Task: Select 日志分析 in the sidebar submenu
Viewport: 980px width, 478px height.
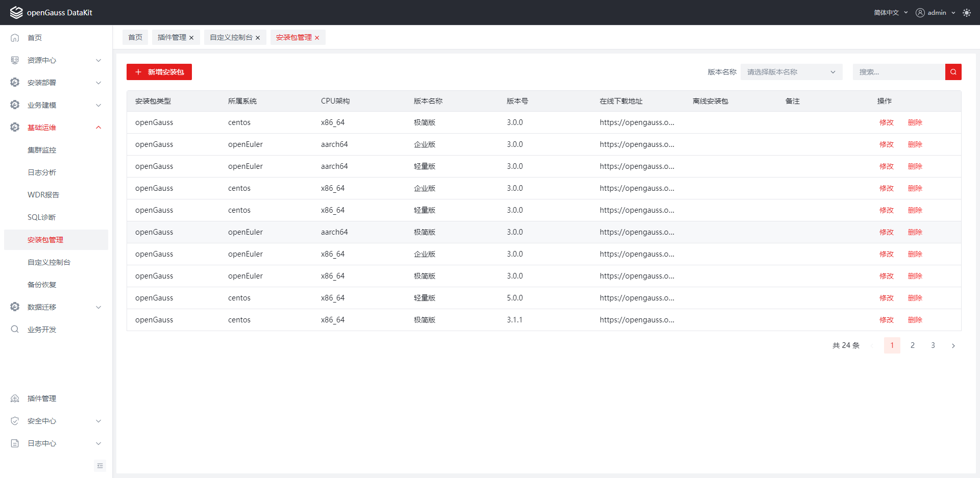Action: [x=42, y=172]
